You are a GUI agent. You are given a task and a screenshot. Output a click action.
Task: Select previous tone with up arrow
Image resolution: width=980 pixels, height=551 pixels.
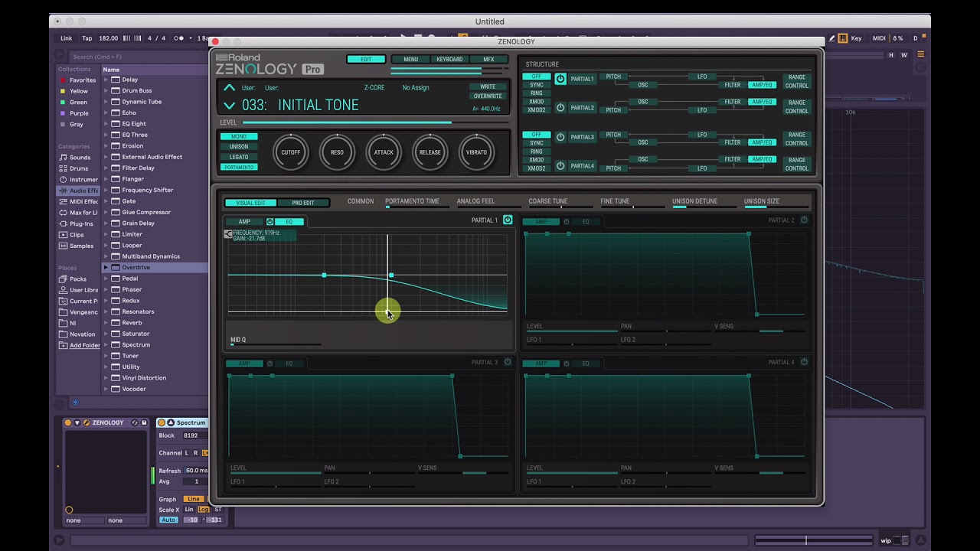[x=229, y=88]
